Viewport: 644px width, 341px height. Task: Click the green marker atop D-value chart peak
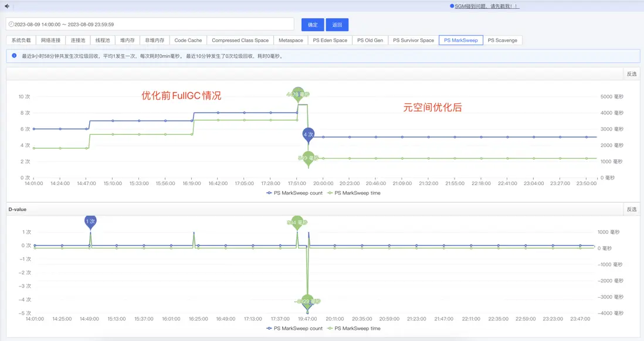click(x=297, y=223)
